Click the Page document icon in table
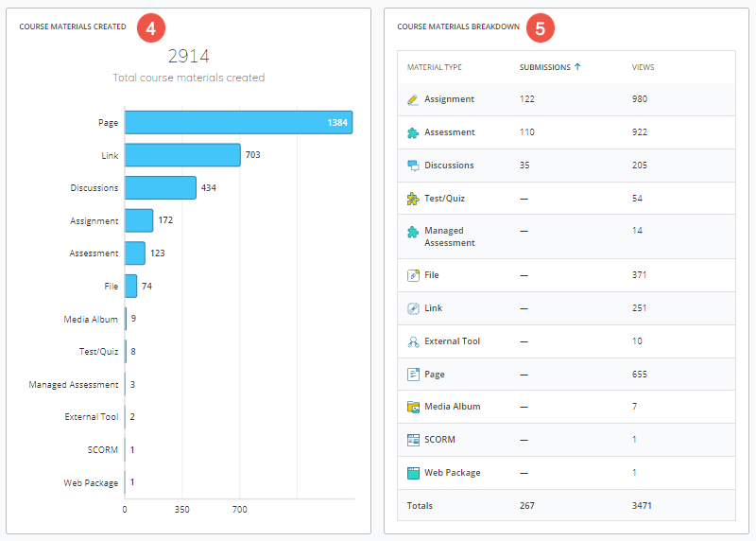The height and width of the screenshot is (541, 756). (x=413, y=375)
